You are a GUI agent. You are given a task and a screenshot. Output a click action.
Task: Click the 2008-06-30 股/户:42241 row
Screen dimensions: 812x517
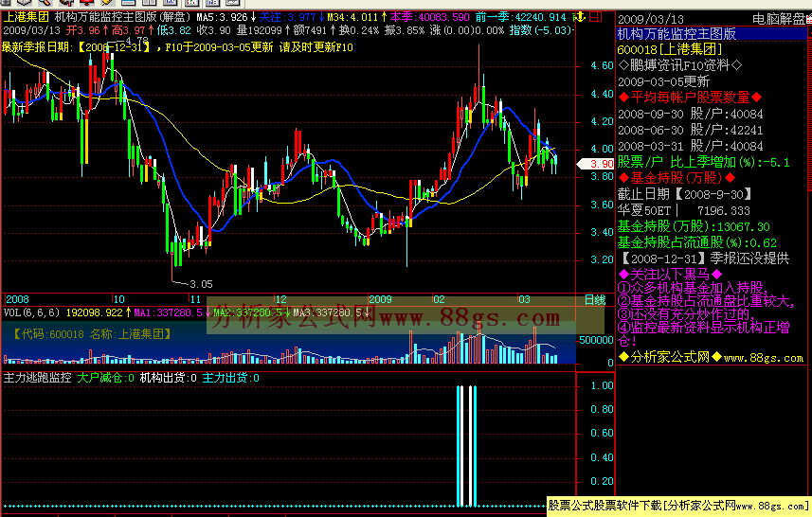pos(691,130)
